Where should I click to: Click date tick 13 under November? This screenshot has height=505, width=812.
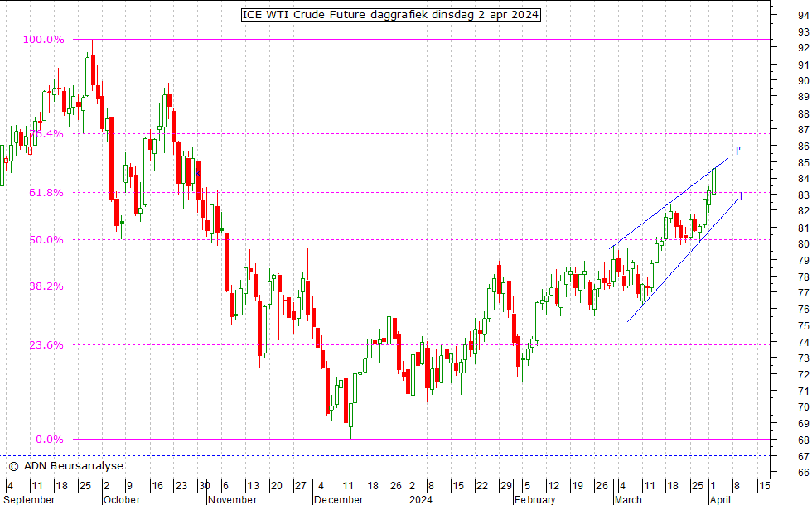pos(253,486)
